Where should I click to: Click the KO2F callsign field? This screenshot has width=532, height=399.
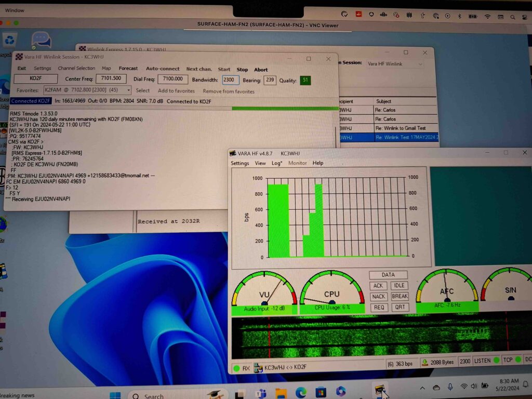36,78
